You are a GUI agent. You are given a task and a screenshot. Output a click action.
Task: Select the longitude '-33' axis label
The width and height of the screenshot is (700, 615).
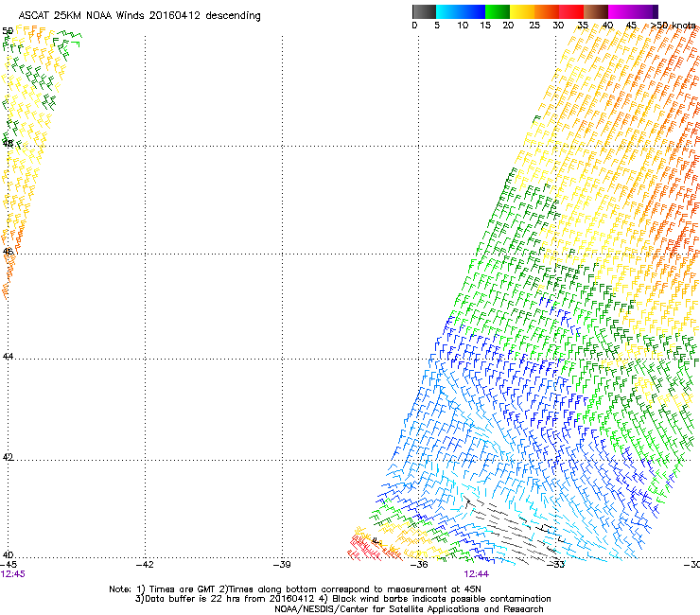[556, 564]
